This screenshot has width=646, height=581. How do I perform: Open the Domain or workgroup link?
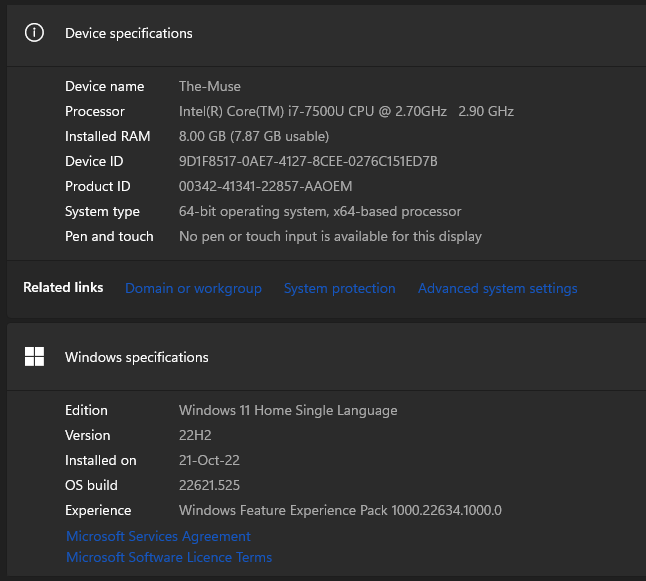click(193, 288)
